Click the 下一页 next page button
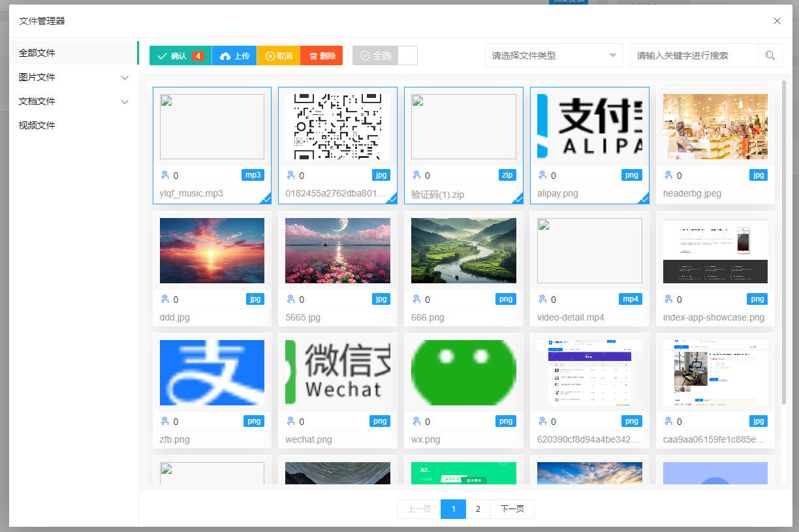Screen dimensions: 799x532 (x=512, y=509)
